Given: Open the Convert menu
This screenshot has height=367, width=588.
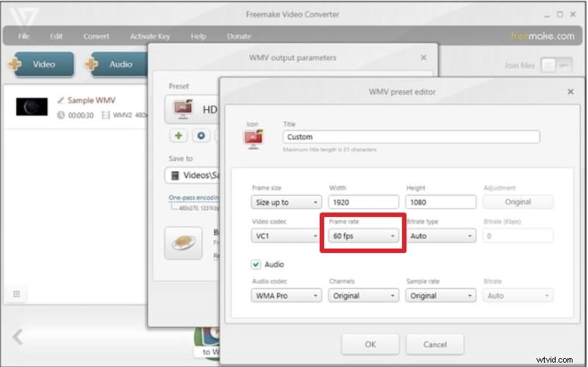Looking at the screenshot, I should tap(96, 36).
